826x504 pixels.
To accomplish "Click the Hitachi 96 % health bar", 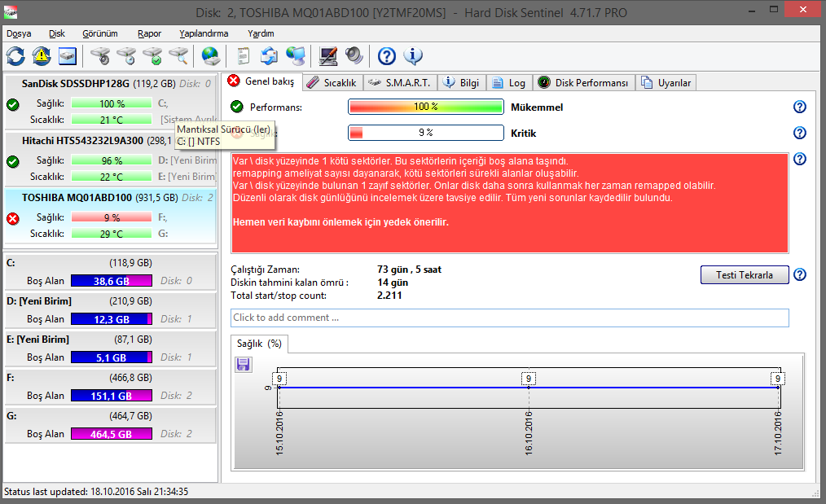I will (111, 160).
